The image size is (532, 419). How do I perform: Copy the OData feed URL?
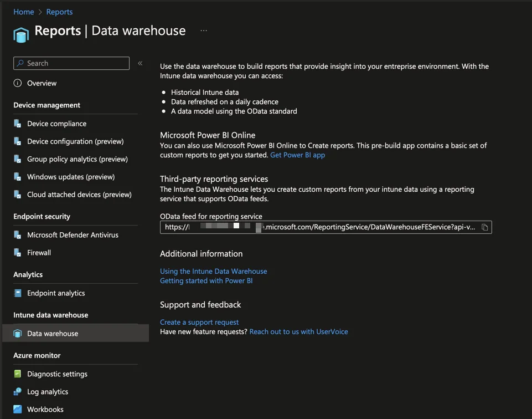(484, 227)
